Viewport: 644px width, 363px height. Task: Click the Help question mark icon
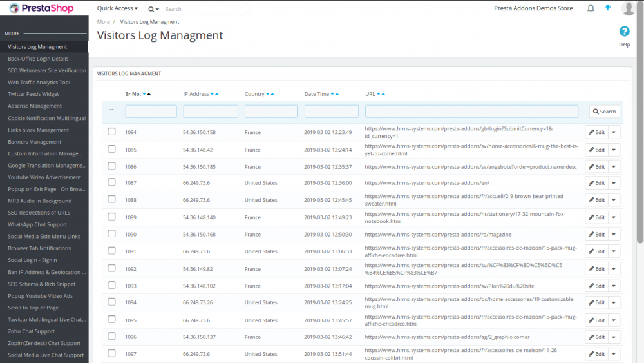click(624, 32)
